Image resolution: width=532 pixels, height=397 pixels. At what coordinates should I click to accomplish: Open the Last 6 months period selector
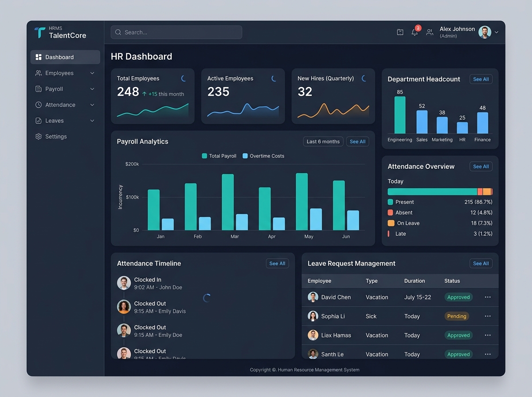(x=323, y=141)
